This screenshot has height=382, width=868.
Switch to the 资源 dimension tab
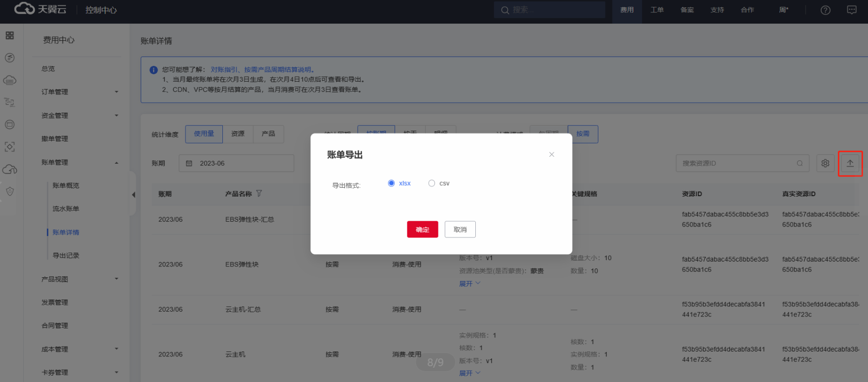click(238, 134)
